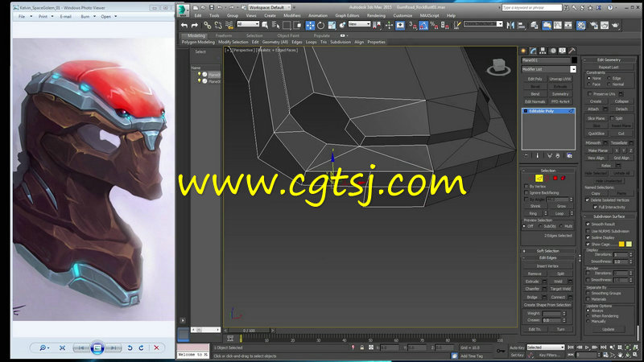The width and height of the screenshot is (644, 362).
Task: Click the Align tool icon
Action: pyautogui.click(x=522, y=26)
